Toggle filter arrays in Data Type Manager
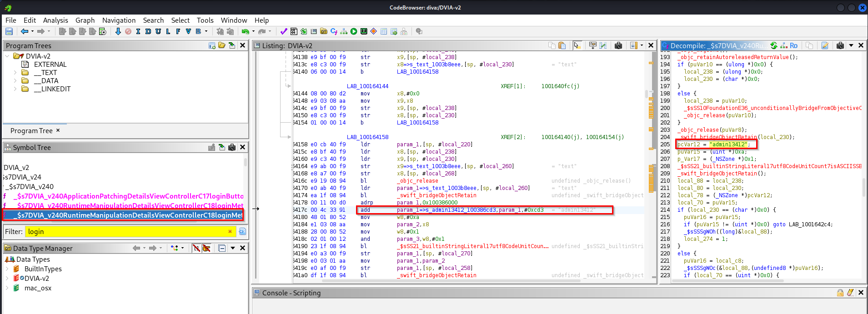The width and height of the screenshot is (868, 314). [196, 248]
